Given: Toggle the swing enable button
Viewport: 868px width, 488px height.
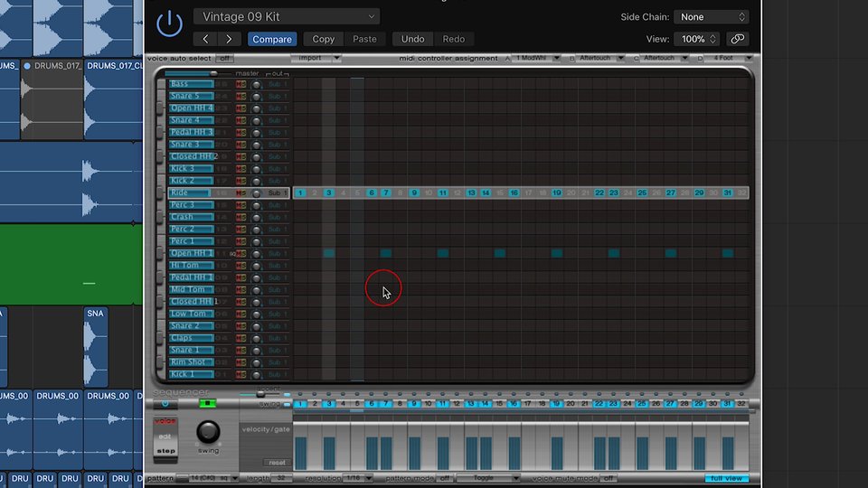Looking at the screenshot, I should [x=287, y=405].
